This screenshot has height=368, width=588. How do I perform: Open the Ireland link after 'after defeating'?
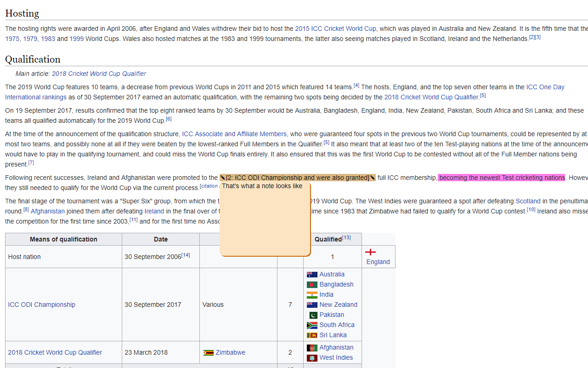pos(154,211)
